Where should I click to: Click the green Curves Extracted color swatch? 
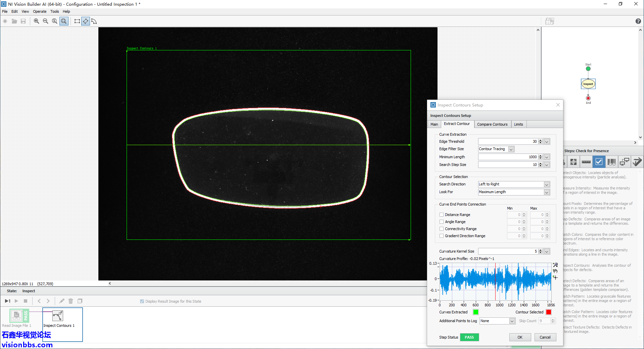tap(475, 312)
